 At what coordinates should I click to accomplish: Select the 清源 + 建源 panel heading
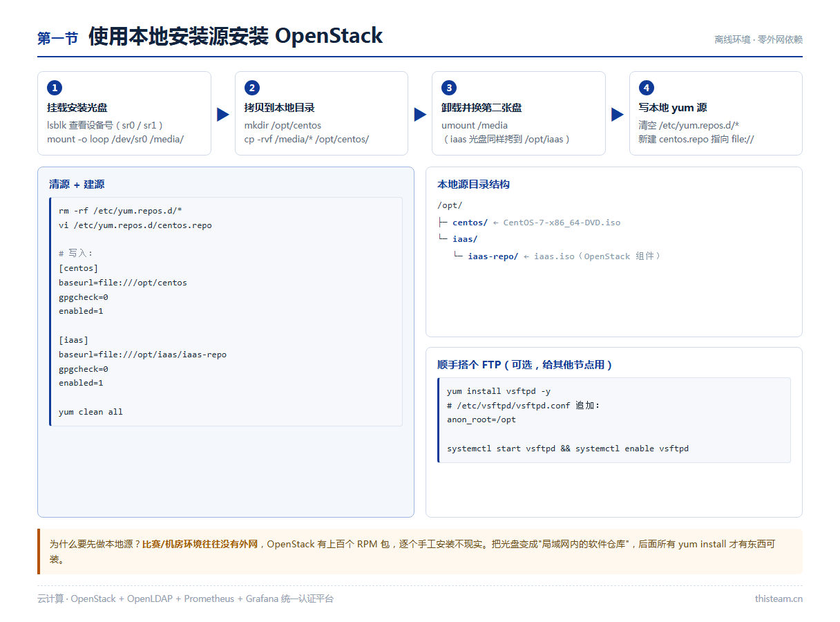(x=77, y=185)
